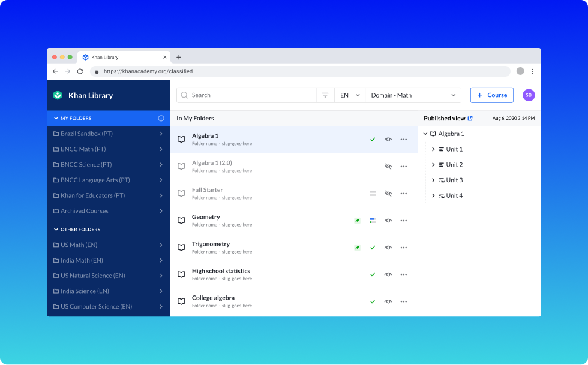Unhide the Fall Starter course
The height and width of the screenshot is (365, 588).
click(x=388, y=194)
